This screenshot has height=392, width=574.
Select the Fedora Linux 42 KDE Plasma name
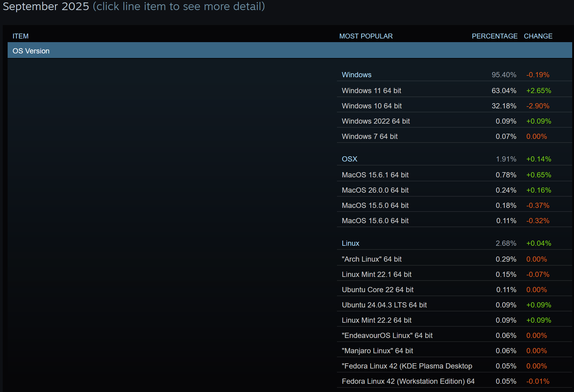407,366
